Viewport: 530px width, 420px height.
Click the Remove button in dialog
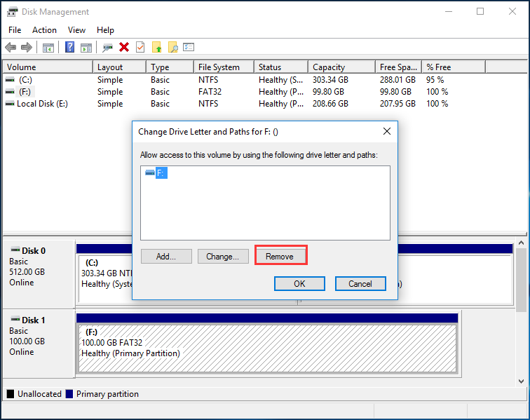280,257
